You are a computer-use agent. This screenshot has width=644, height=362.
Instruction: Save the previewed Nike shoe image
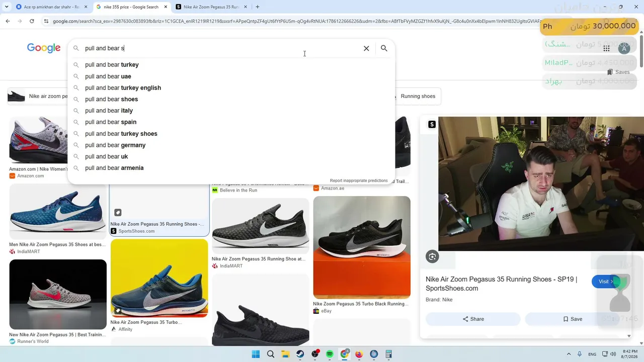click(x=573, y=319)
